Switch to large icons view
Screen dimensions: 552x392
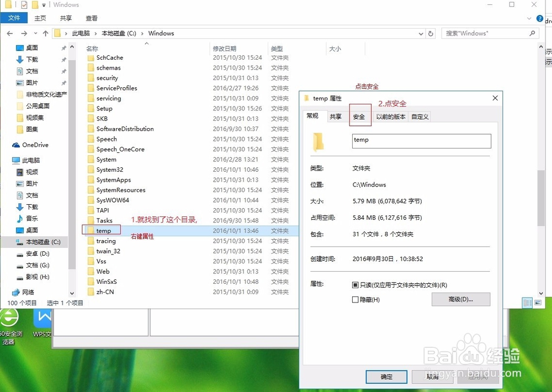[x=538, y=303]
